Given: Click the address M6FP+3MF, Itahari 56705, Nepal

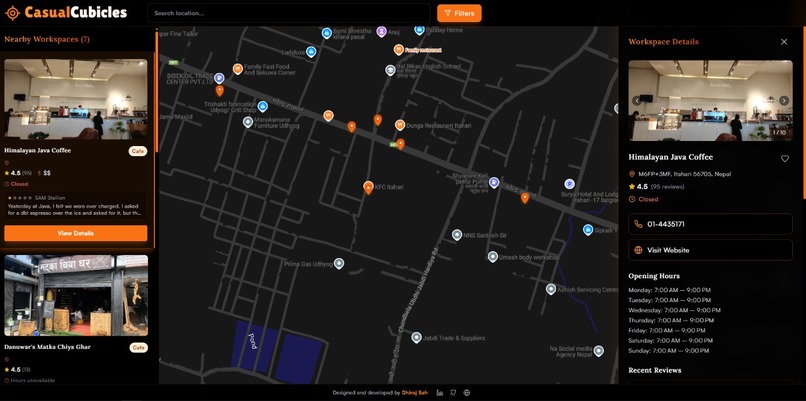Looking at the screenshot, I should click(x=684, y=174).
